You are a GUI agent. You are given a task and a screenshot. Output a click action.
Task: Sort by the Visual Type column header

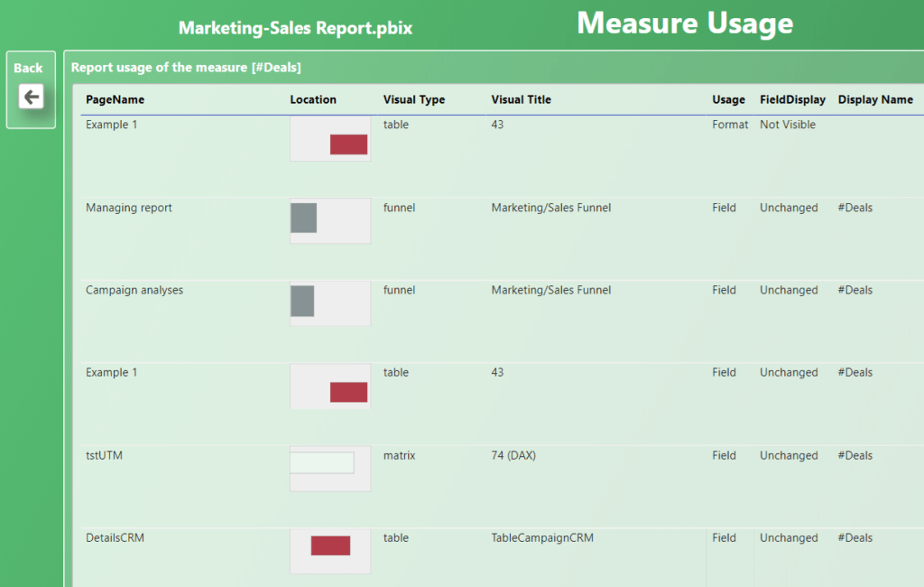point(413,100)
